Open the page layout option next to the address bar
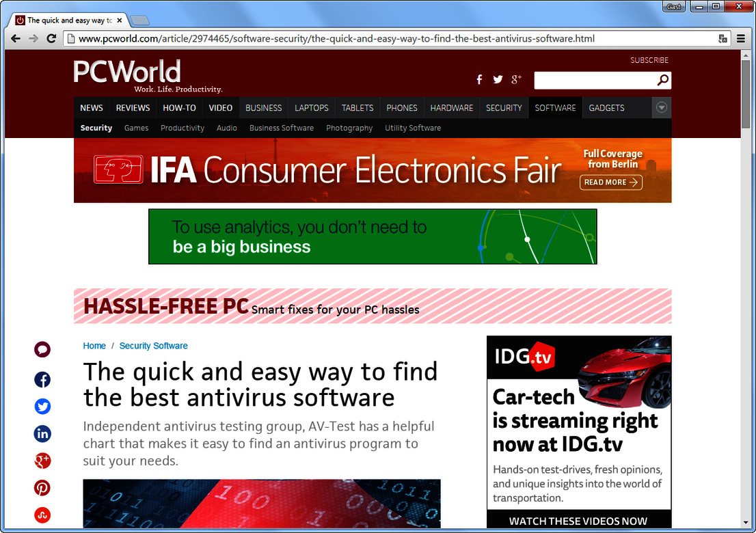This screenshot has height=533, width=756. coord(723,39)
